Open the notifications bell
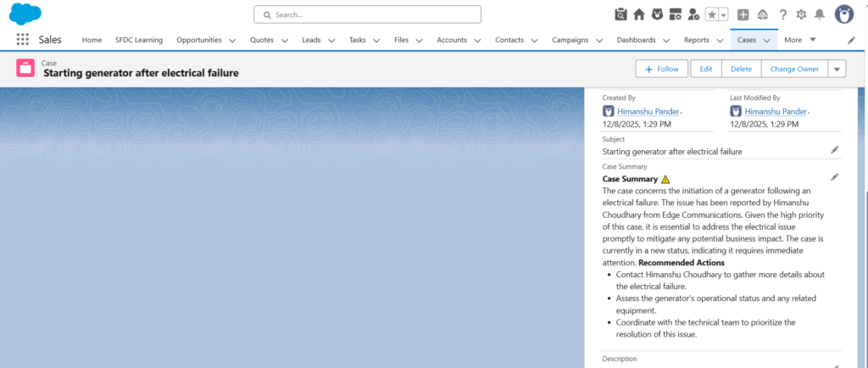Viewport: 868px width, 368px height. [819, 14]
